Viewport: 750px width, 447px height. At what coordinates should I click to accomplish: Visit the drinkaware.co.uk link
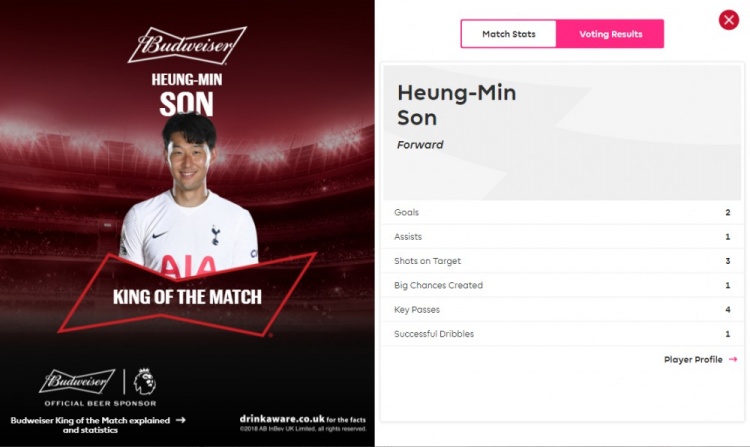pos(275,420)
